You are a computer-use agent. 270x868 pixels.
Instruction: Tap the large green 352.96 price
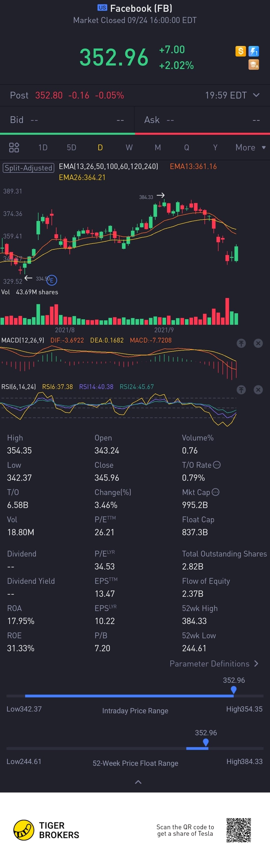point(114,57)
